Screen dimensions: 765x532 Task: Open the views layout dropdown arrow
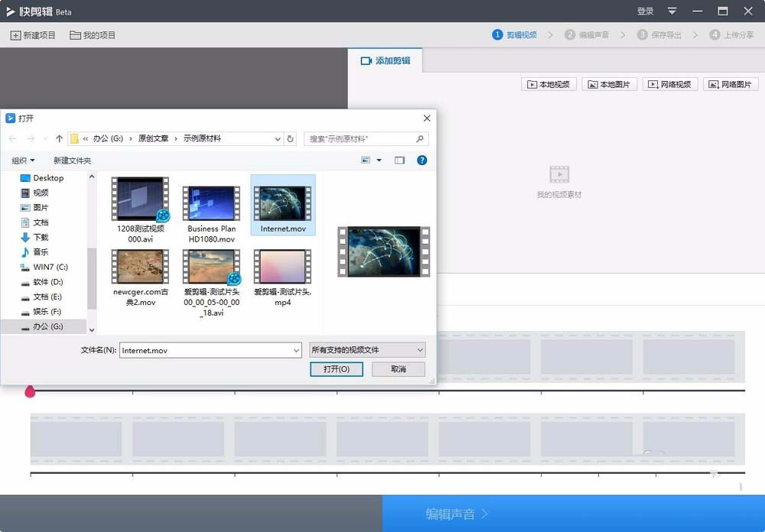pyautogui.click(x=378, y=160)
